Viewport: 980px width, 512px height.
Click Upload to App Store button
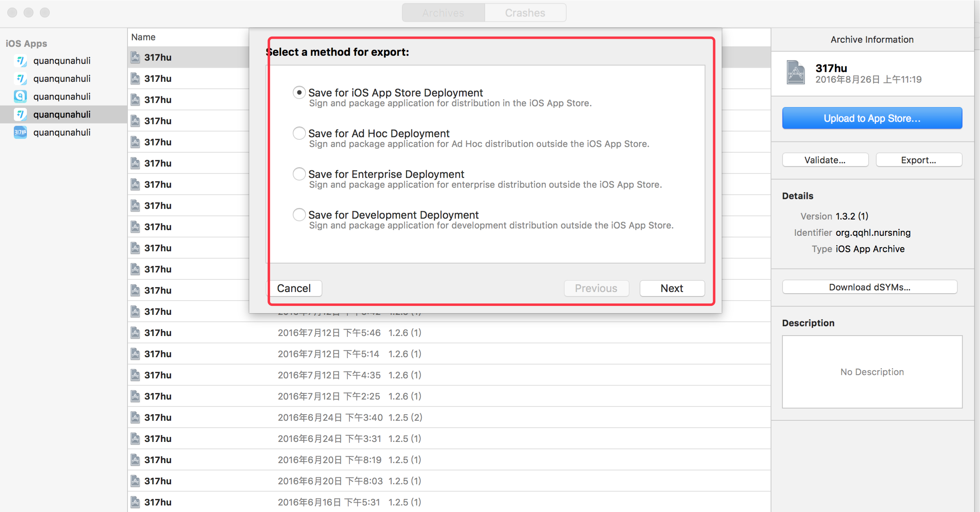point(872,118)
